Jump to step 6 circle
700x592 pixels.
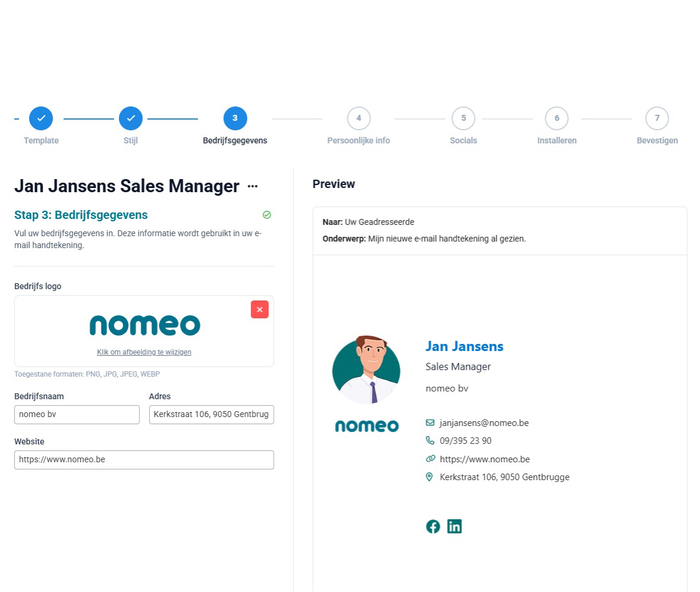[557, 118]
